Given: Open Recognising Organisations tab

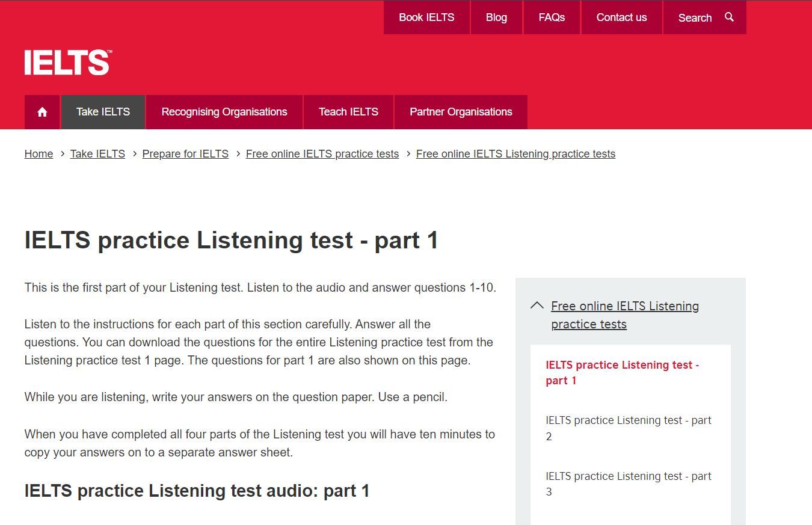Looking at the screenshot, I should pos(224,112).
